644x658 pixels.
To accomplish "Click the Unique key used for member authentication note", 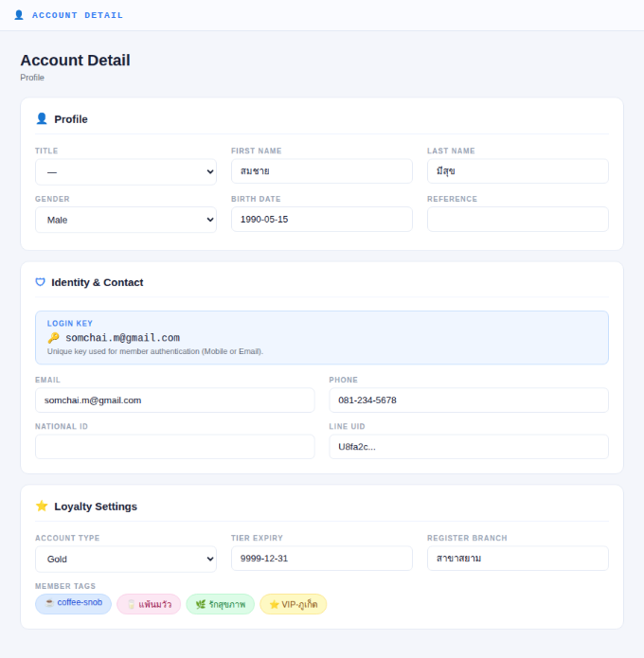I will (x=155, y=351).
